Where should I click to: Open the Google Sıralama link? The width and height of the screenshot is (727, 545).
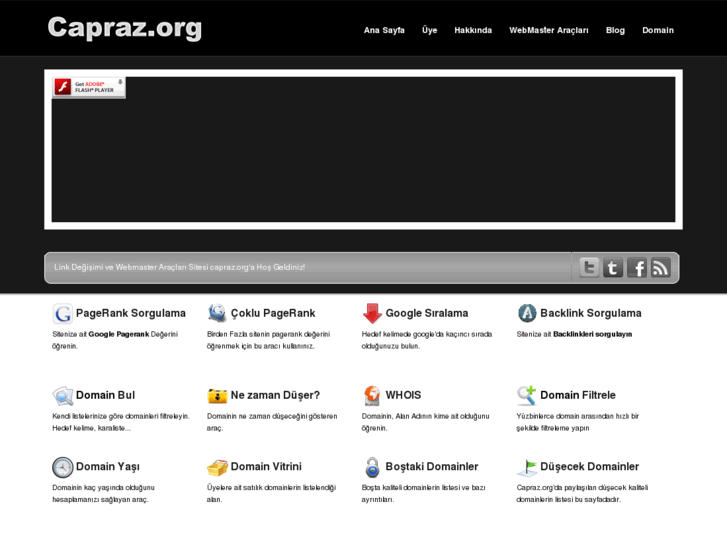click(427, 314)
